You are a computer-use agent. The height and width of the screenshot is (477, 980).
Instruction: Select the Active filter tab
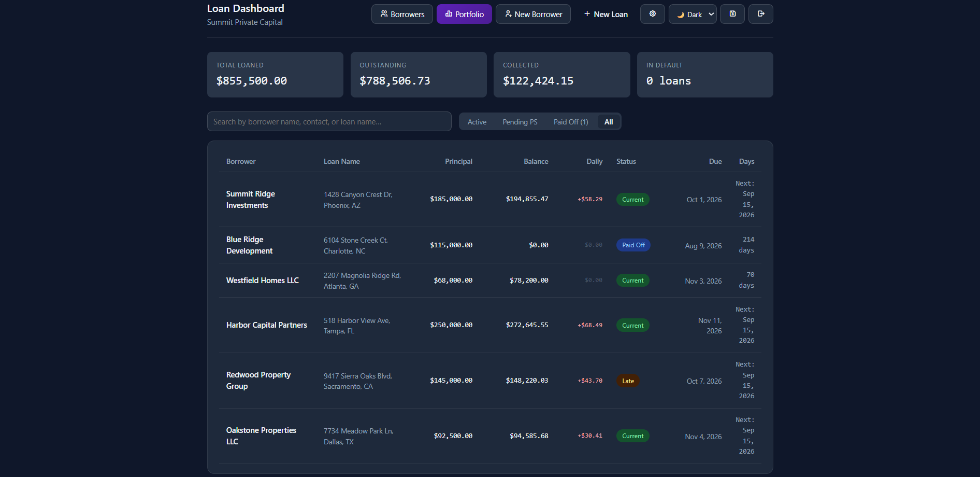[x=477, y=122]
